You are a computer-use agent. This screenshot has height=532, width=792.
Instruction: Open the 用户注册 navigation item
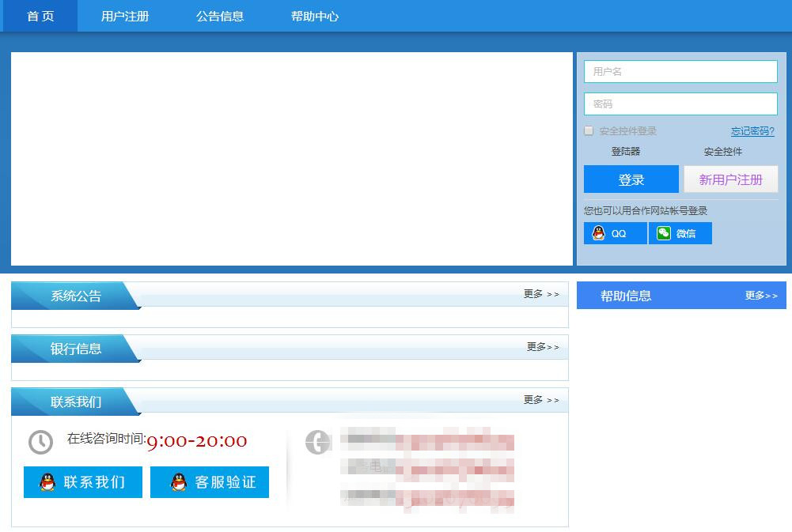click(125, 16)
